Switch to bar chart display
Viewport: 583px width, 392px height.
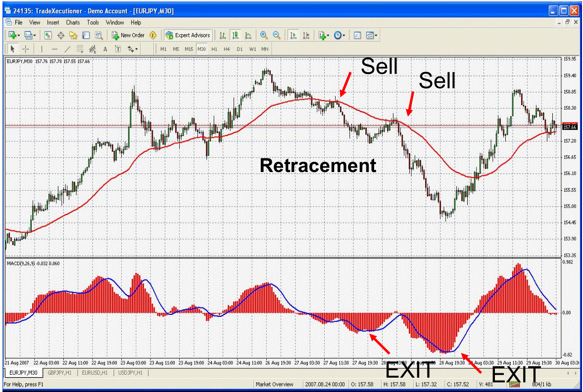point(222,35)
